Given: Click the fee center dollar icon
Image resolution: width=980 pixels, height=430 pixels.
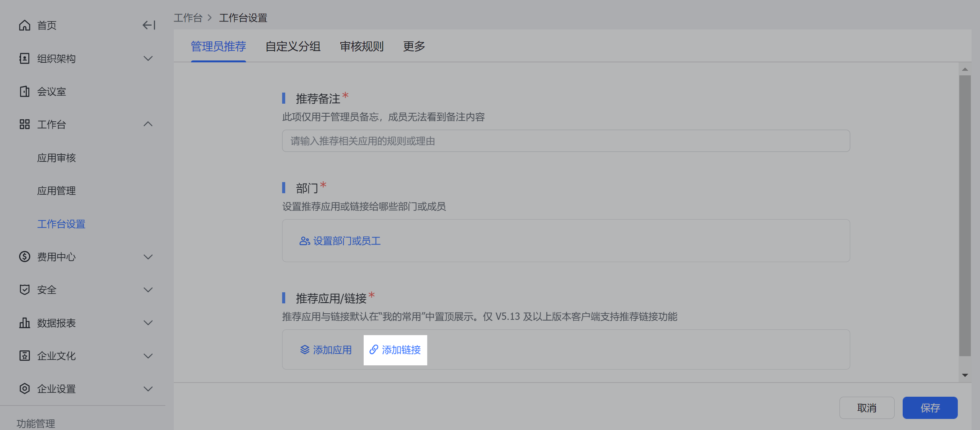Looking at the screenshot, I should [24, 257].
